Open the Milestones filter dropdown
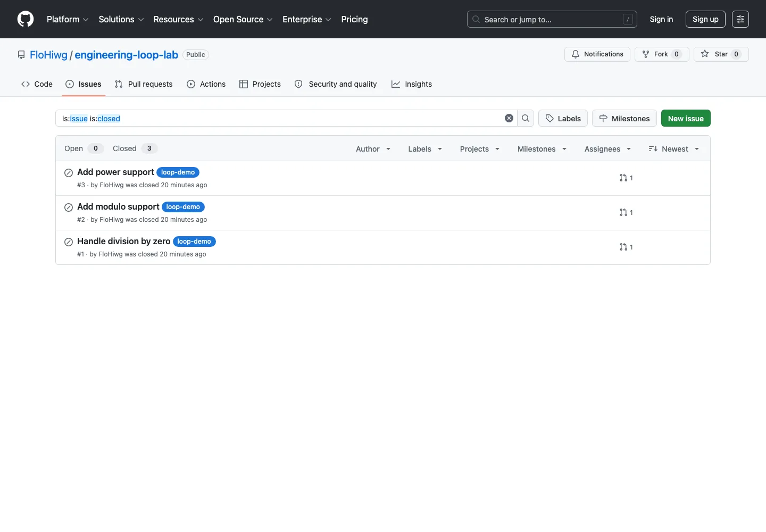This screenshot has height=532, width=766. [542, 149]
